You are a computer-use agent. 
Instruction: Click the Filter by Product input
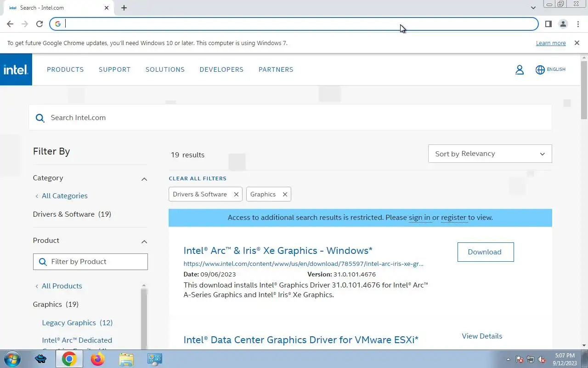tap(90, 262)
